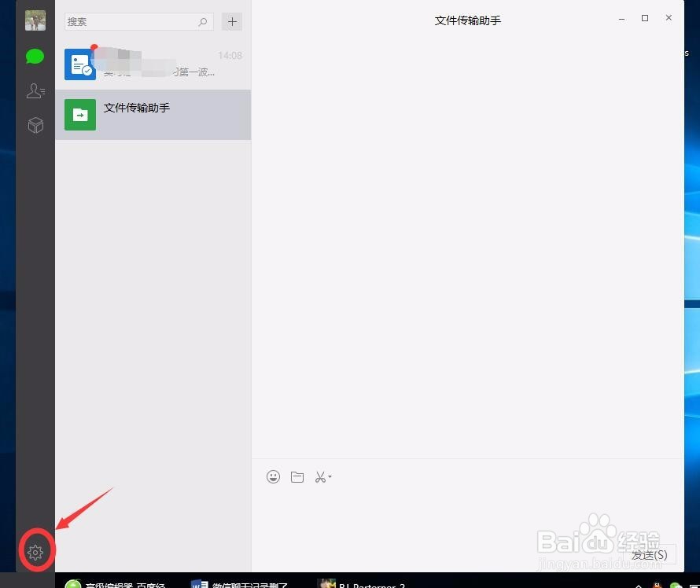Click the 发送(S) send button
Image resolution: width=700 pixels, height=588 pixels.
click(649, 554)
